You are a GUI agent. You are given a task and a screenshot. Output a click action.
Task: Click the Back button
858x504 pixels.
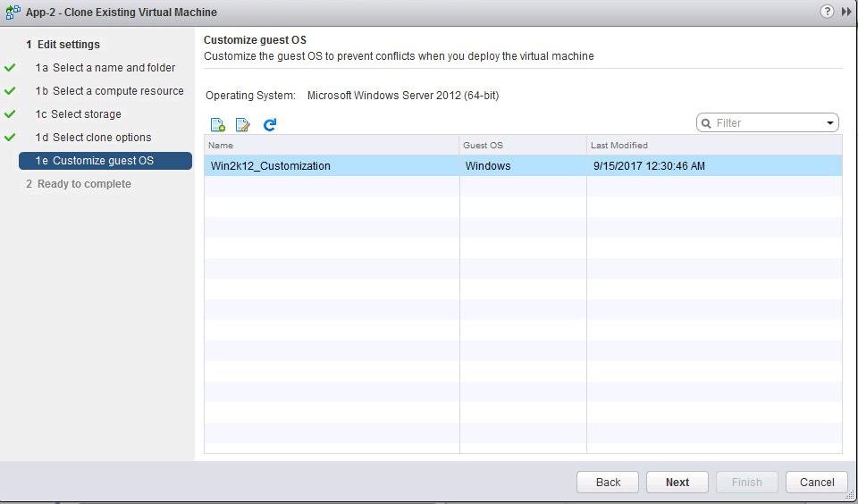608,483
